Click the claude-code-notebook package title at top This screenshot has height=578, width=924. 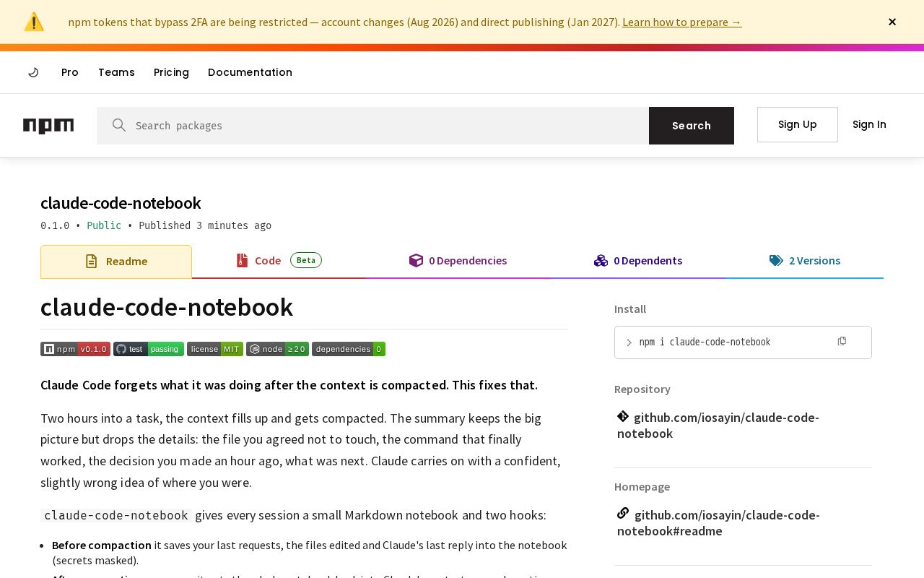[121, 203]
